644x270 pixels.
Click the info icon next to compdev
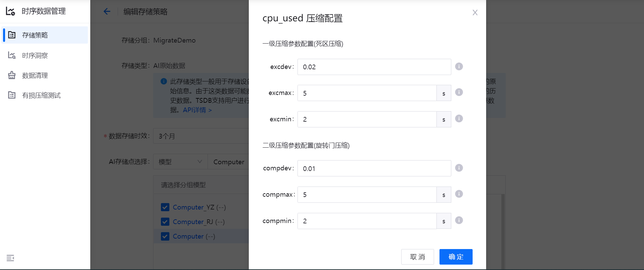point(459,168)
